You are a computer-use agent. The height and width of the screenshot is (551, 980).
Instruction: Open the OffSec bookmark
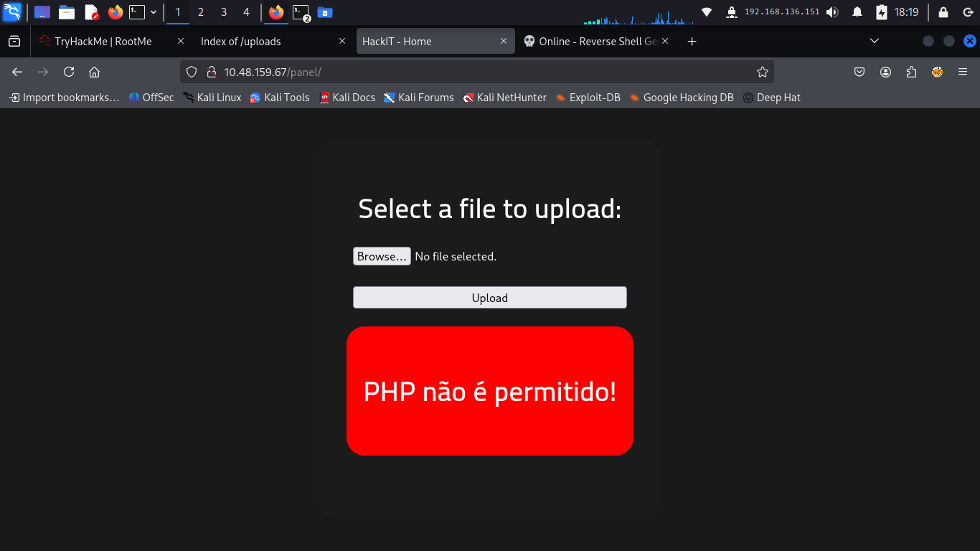click(151, 98)
